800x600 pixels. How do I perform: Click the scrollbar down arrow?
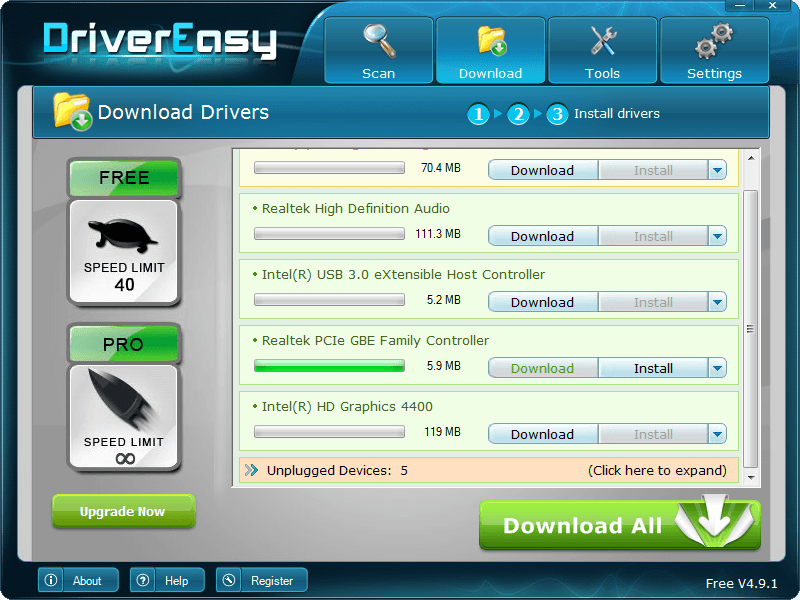tap(751, 478)
